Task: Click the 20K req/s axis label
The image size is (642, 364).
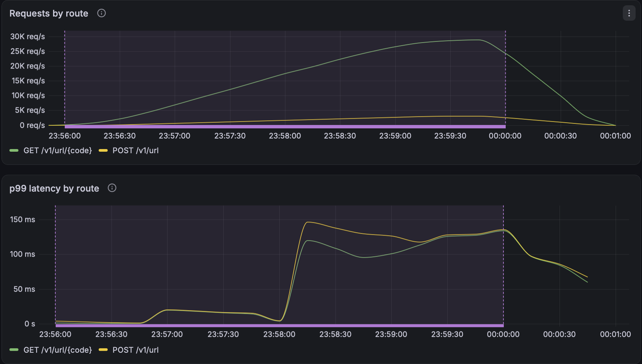Action: tap(27, 66)
